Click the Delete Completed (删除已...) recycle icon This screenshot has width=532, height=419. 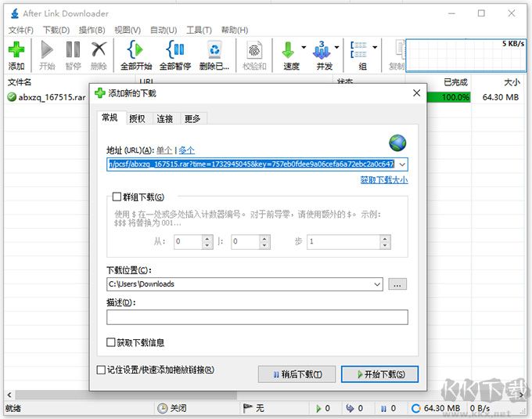coord(214,50)
